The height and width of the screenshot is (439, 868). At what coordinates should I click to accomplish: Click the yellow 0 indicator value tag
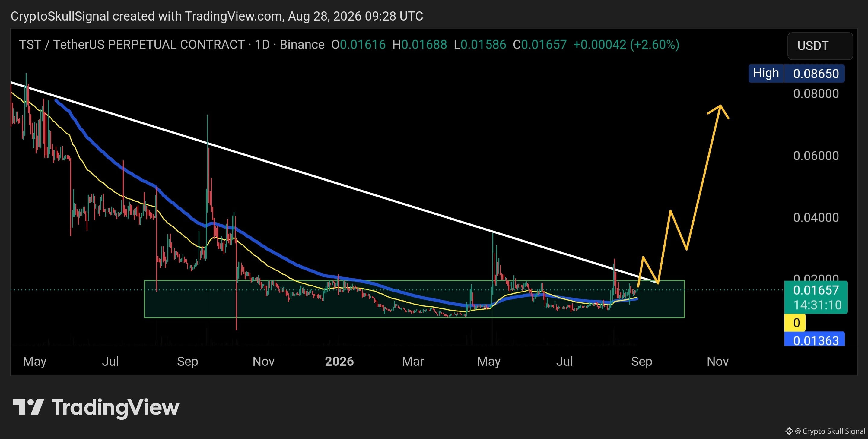[795, 323]
